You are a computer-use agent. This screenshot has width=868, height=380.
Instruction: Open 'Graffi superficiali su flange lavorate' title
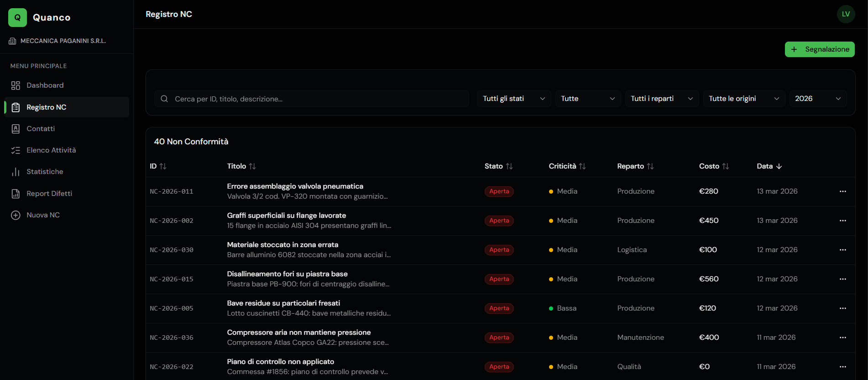(287, 216)
